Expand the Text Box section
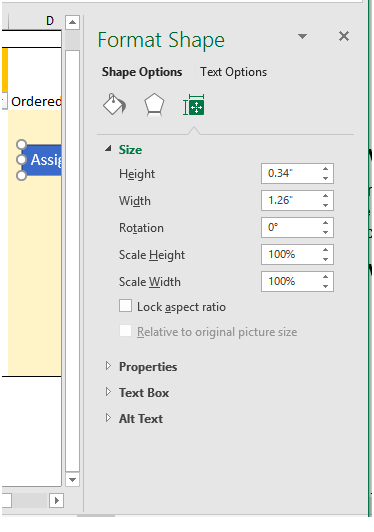Viewport: 374px width, 532px height. (x=108, y=392)
